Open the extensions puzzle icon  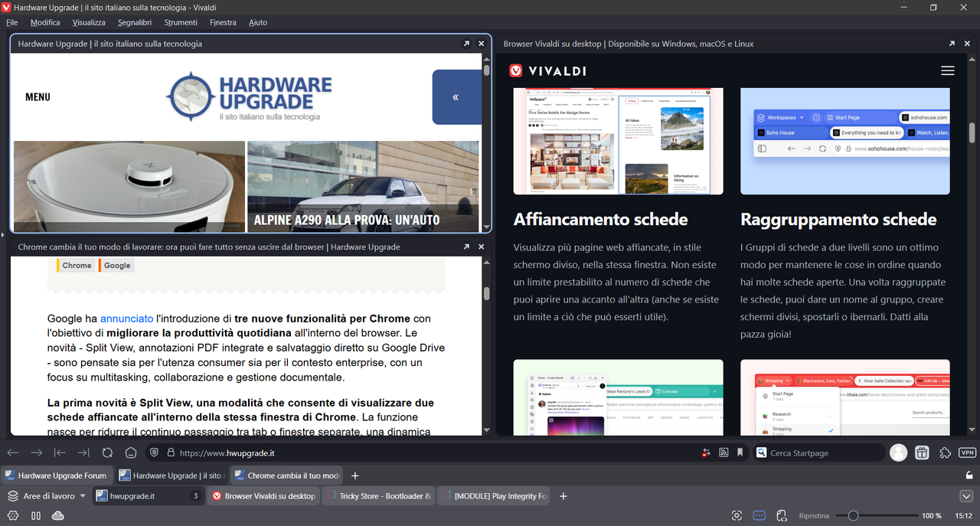(x=945, y=452)
